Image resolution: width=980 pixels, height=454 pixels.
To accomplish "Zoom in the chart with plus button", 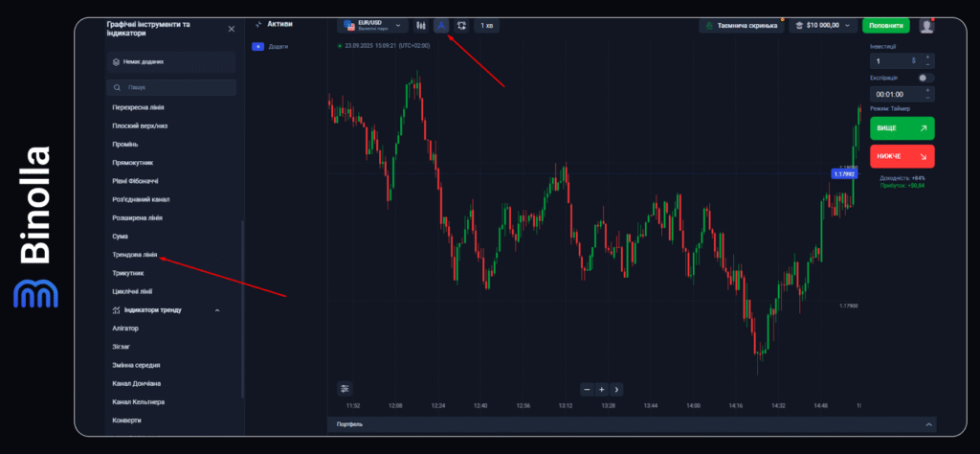I will click(601, 389).
